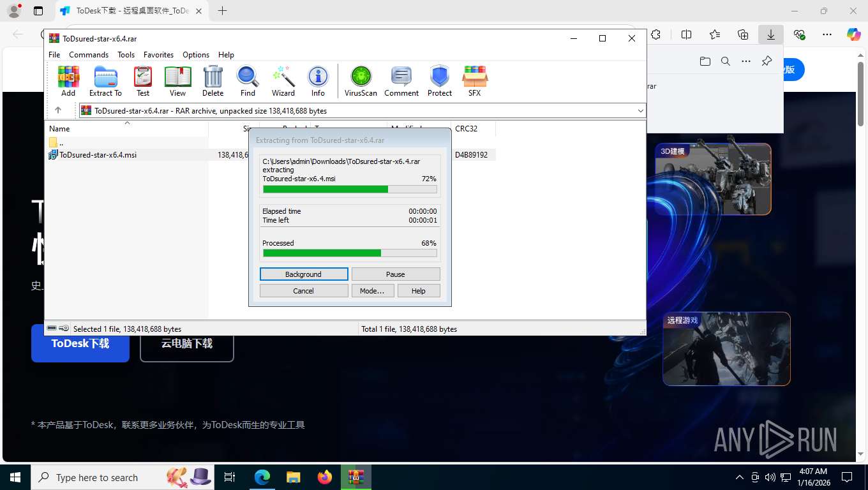Open Task View on taskbar
This screenshot has height=490, width=868.
click(230, 477)
